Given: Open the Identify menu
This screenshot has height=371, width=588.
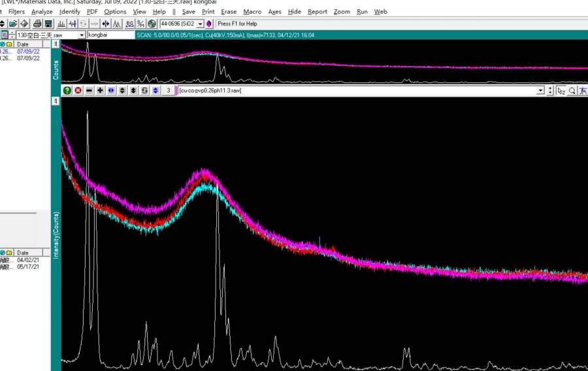Looking at the screenshot, I should pos(70,12).
